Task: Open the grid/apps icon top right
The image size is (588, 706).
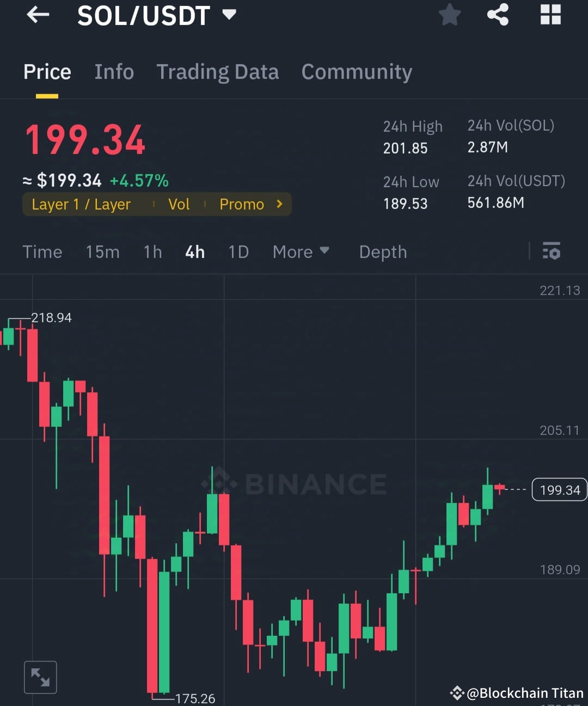Action: [x=550, y=15]
